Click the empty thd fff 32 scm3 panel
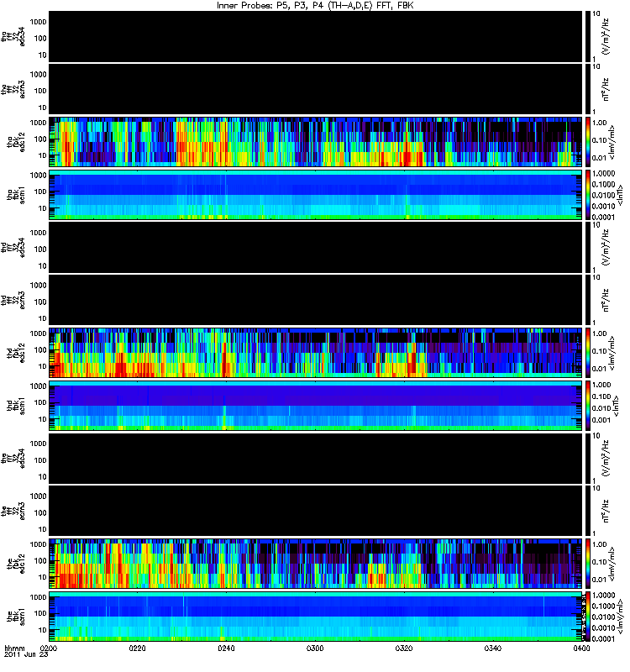 [x=316, y=300]
